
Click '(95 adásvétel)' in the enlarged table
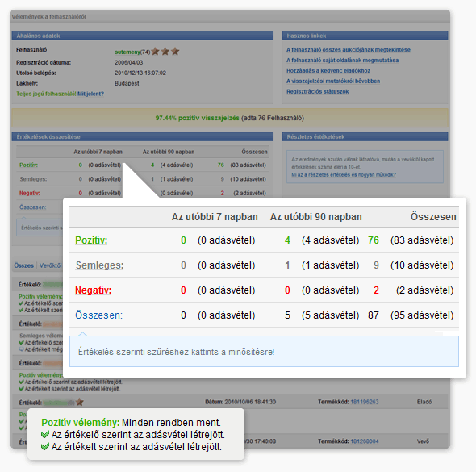tap(422, 315)
